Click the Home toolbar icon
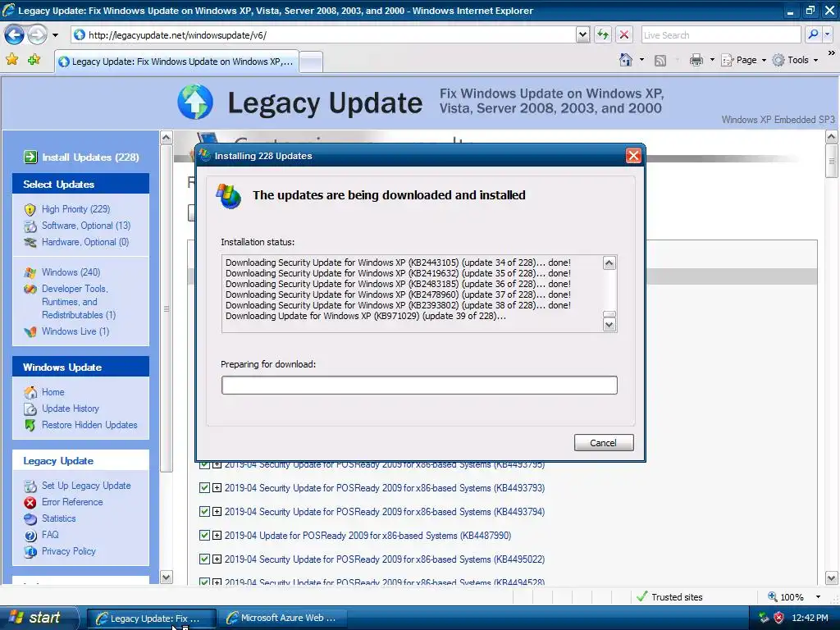The image size is (840, 630). (626, 60)
